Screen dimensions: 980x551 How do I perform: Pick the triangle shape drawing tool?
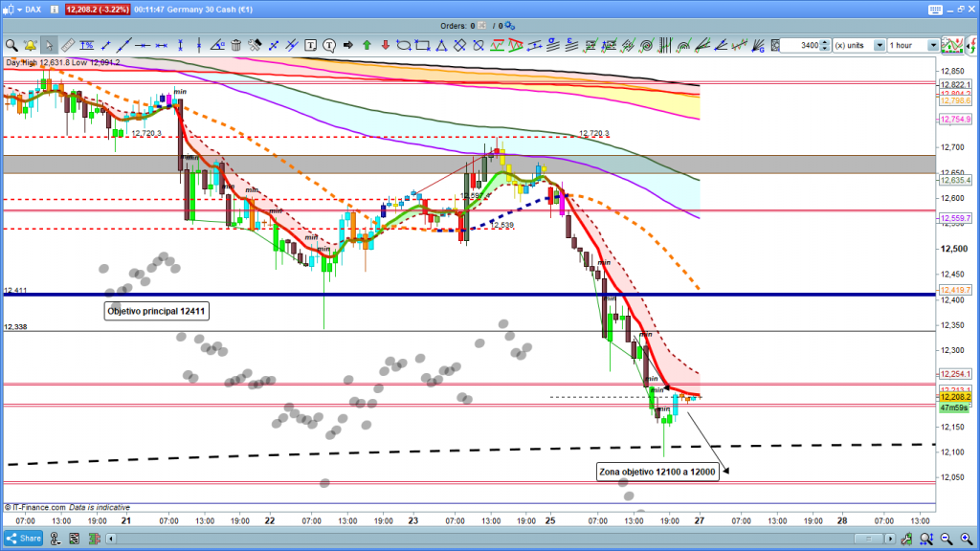pyautogui.click(x=441, y=45)
